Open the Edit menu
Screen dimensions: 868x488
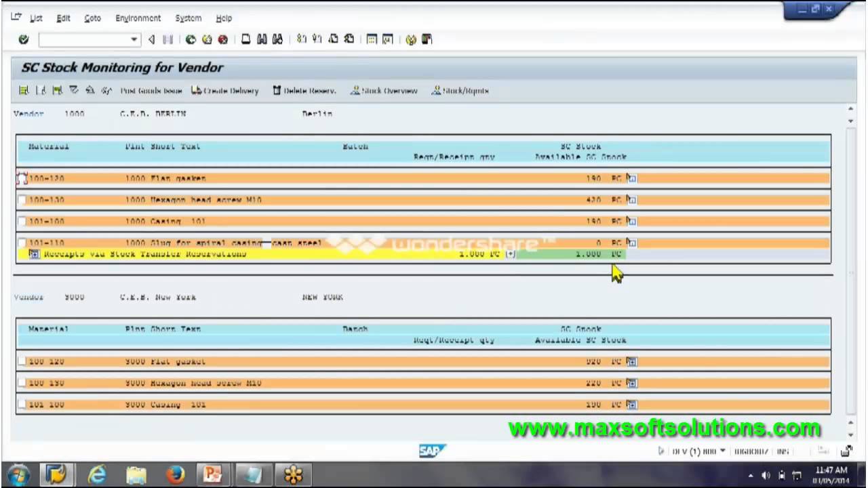pyautogui.click(x=63, y=18)
